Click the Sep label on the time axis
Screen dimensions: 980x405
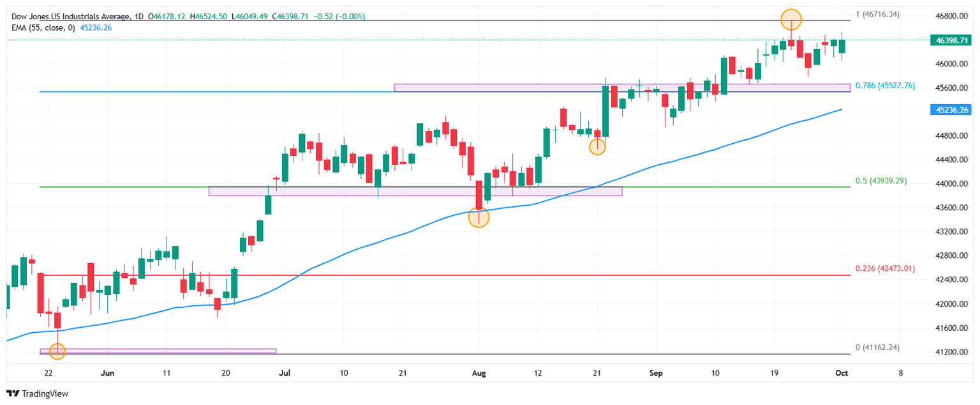tap(656, 372)
